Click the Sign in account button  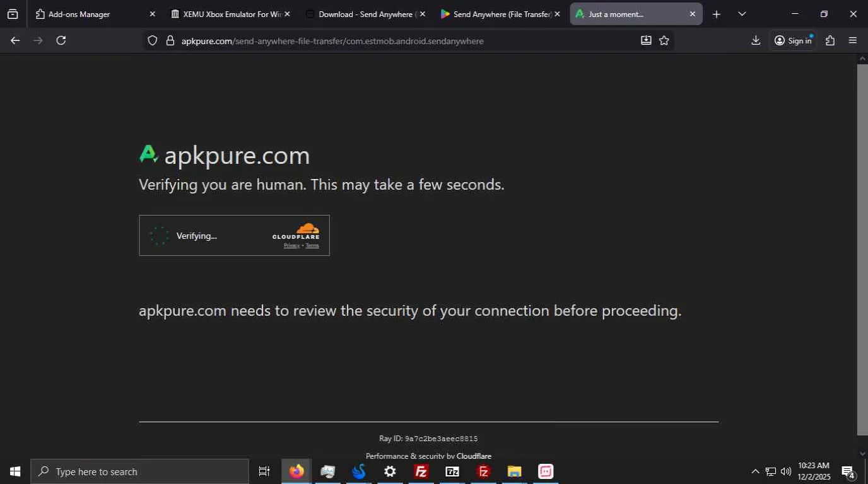[793, 40]
